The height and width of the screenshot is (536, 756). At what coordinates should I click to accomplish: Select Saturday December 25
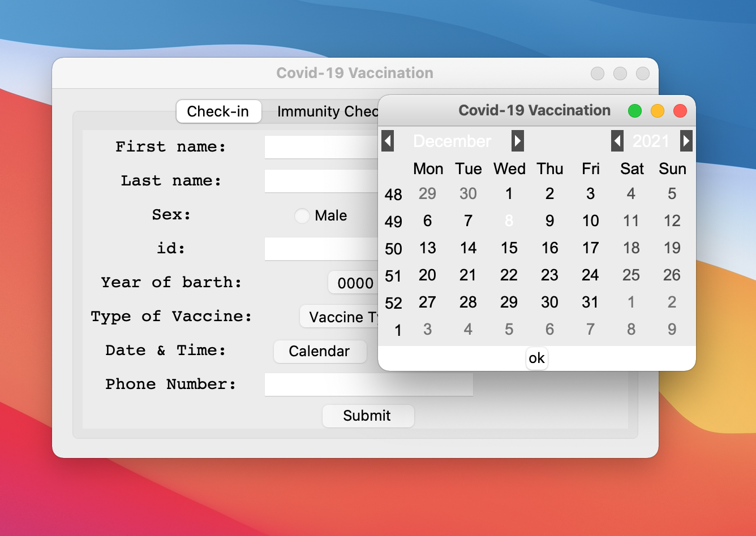pyautogui.click(x=632, y=275)
